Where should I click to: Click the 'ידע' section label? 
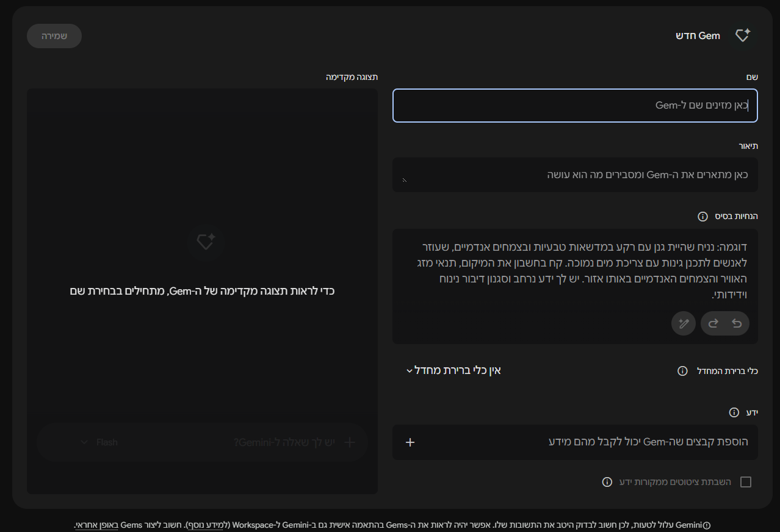click(x=752, y=412)
